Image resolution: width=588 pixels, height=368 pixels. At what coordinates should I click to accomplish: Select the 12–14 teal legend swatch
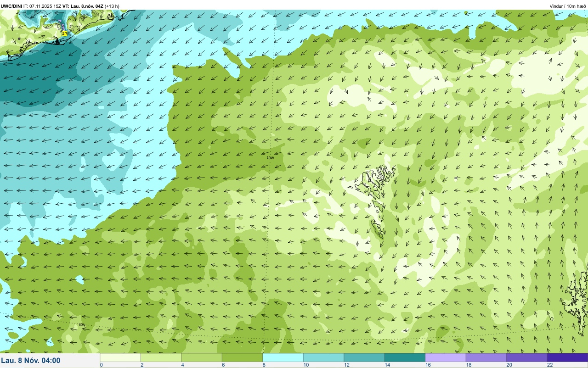(x=364, y=357)
